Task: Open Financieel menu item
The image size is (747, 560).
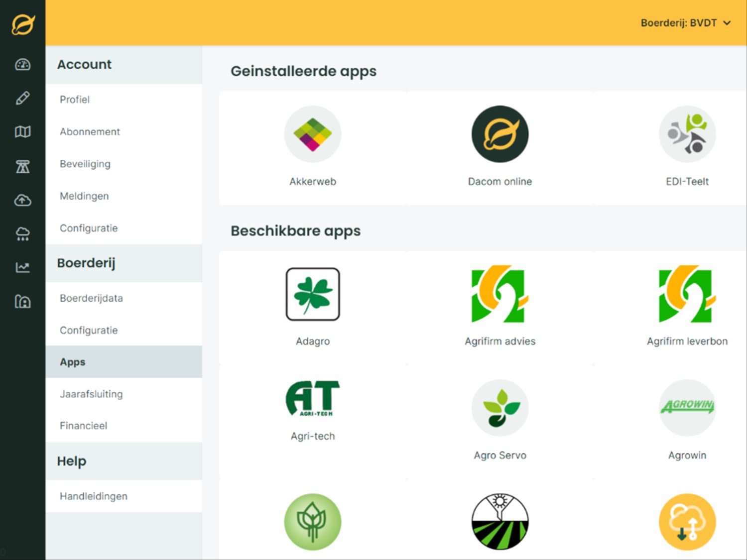Action: (124, 426)
